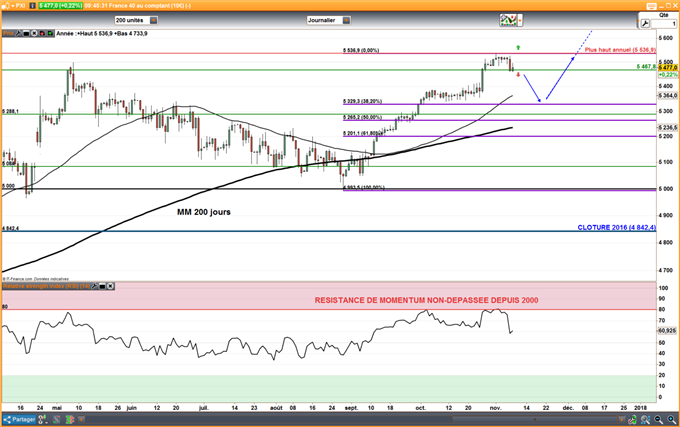Click the green 5 477,0 (+0,22%) quote in title bar

pos(60,6)
